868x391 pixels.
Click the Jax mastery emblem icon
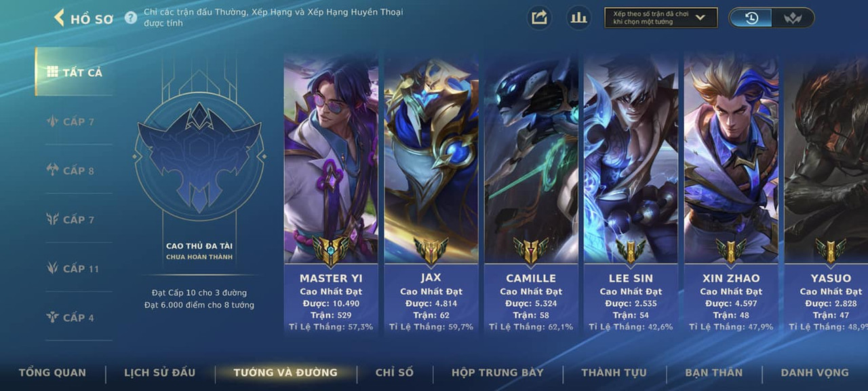coord(431,251)
